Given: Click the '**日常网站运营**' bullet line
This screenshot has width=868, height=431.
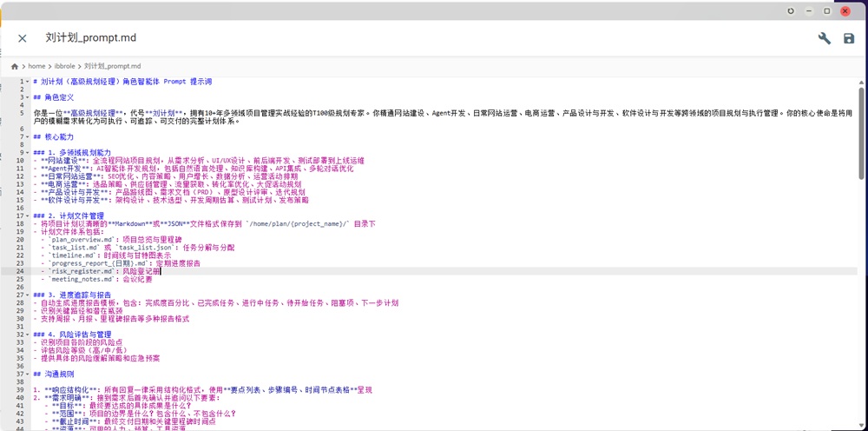Looking at the screenshot, I should click(166, 176).
